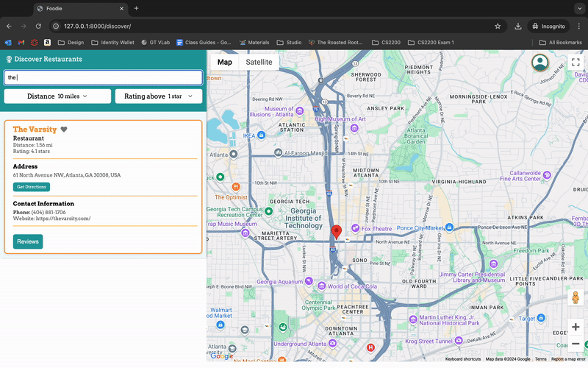Viewport: 588px width, 368px height.
Task: Open the Design bookmarks folder
Action: pyautogui.click(x=71, y=43)
